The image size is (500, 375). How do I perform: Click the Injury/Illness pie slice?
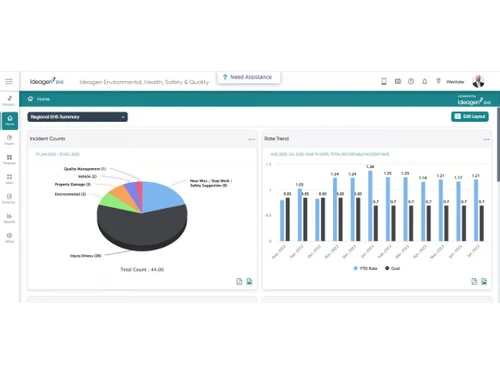tap(143, 228)
